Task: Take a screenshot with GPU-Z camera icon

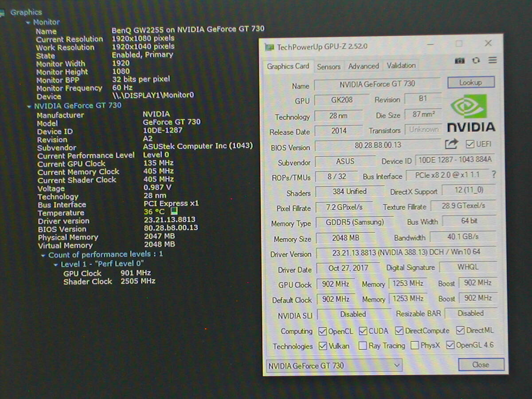Action: point(460,61)
